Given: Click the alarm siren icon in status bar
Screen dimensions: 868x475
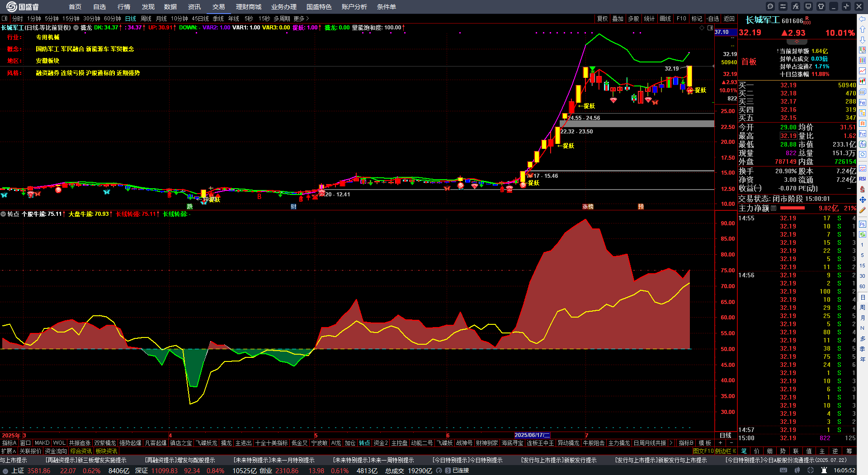Looking at the screenshot, I should 823,470.
